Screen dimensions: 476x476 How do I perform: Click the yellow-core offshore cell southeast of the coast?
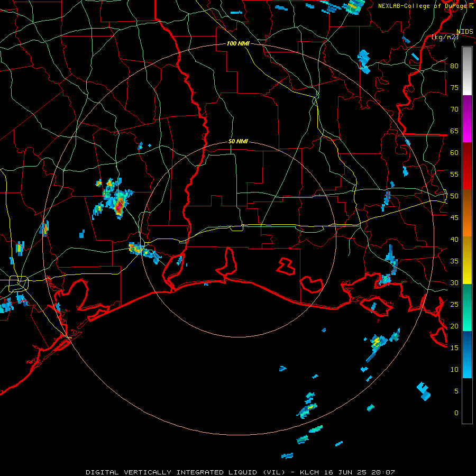click(x=377, y=343)
